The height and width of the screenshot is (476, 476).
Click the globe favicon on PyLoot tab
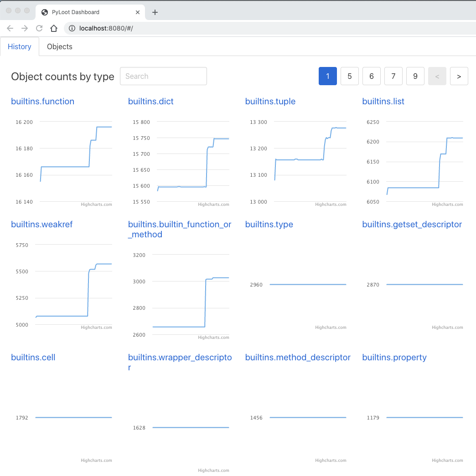coord(45,12)
